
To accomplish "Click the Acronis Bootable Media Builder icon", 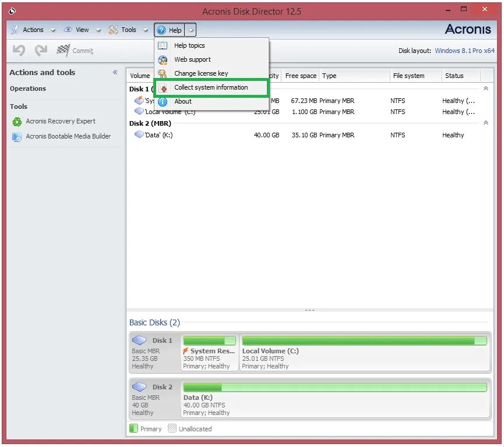I will [17, 137].
